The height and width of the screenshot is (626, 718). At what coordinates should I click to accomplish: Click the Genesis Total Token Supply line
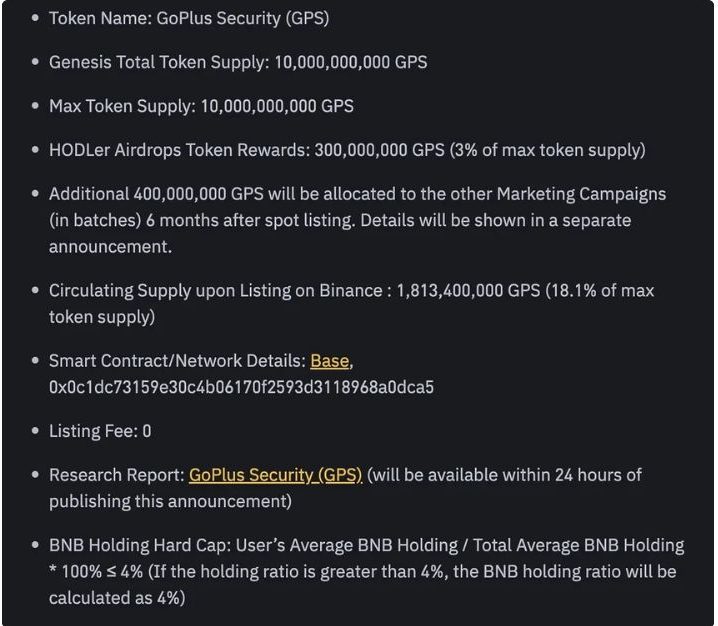coord(238,62)
